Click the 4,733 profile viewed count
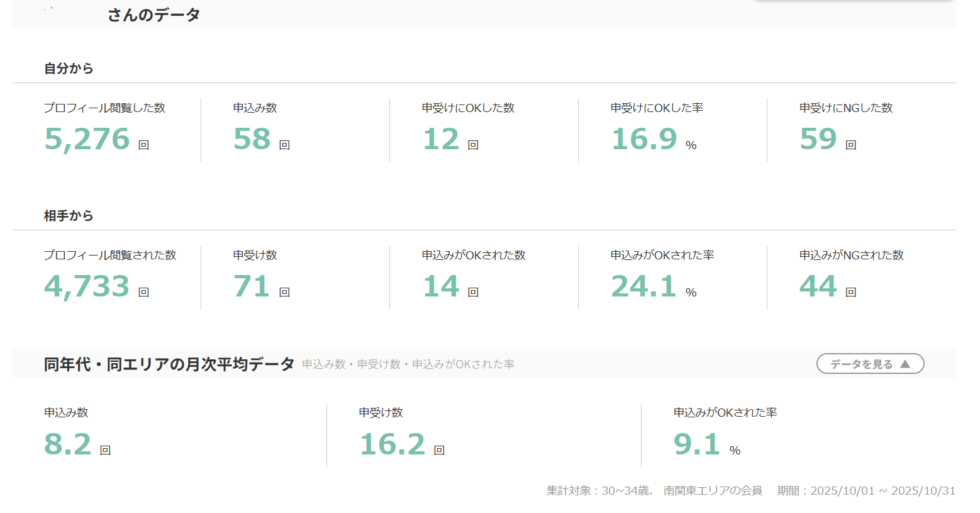Screen dimensions: 980x513 (x=87, y=286)
